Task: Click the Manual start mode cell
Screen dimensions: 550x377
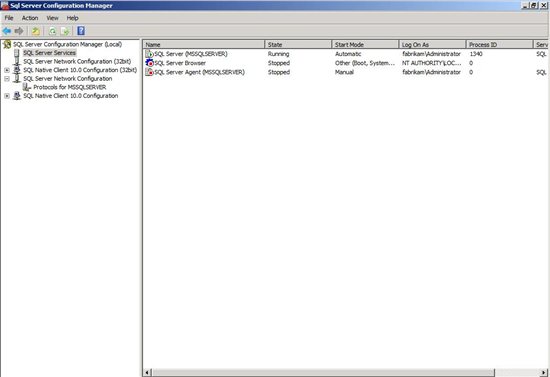Action: tap(344, 72)
